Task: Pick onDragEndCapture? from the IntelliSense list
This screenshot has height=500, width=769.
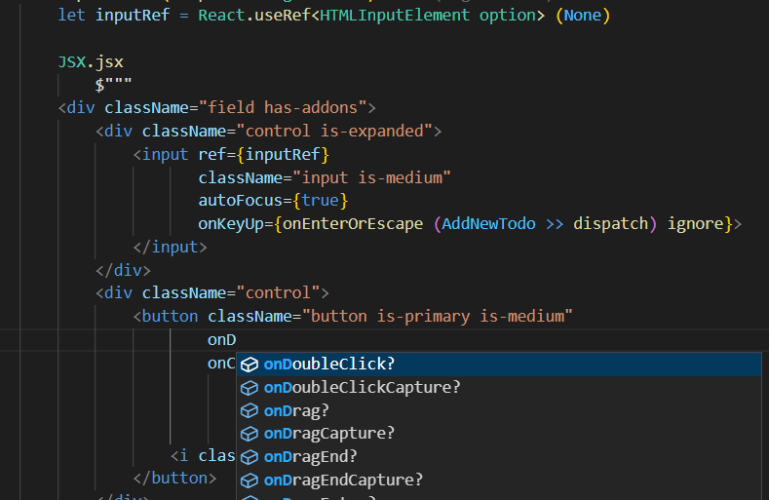Action: pyautogui.click(x=343, y=479)
